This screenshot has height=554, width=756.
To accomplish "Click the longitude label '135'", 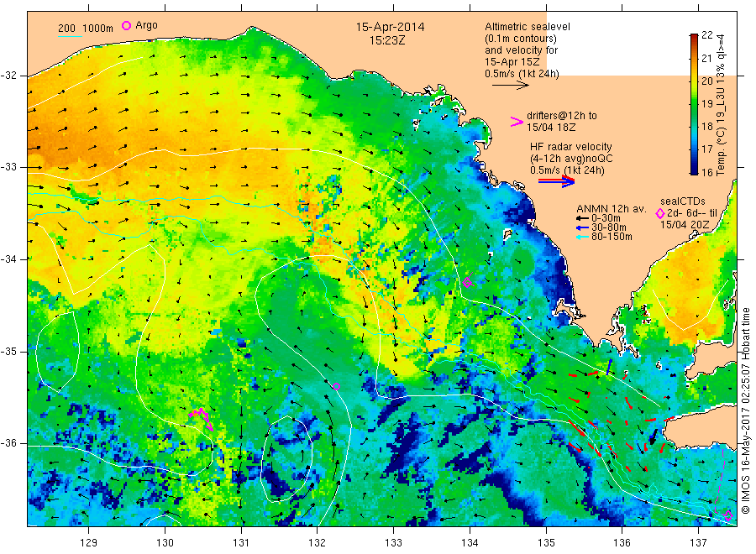I will click(x=546, y=542).
